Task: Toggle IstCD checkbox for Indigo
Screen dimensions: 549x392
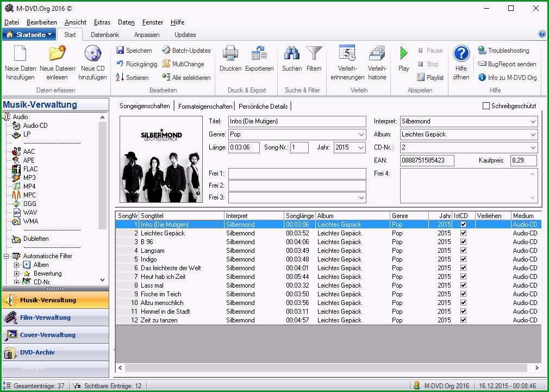Action: (x=463, y=259)
